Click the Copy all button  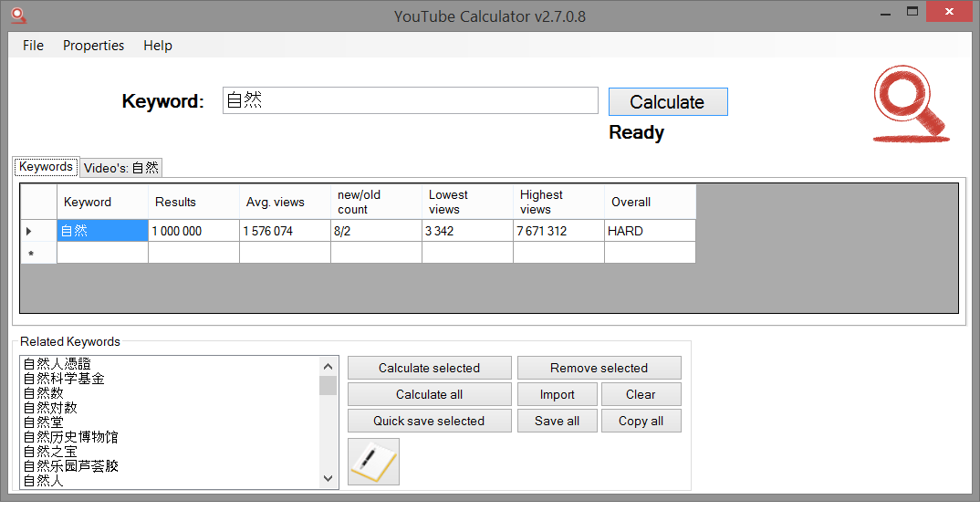pos(641,421)
